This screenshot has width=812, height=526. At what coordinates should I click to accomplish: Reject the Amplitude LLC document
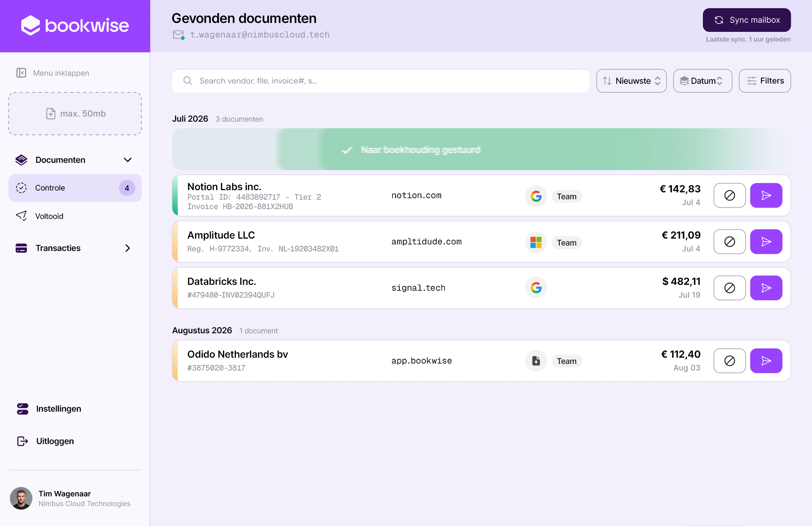[729, 242]
